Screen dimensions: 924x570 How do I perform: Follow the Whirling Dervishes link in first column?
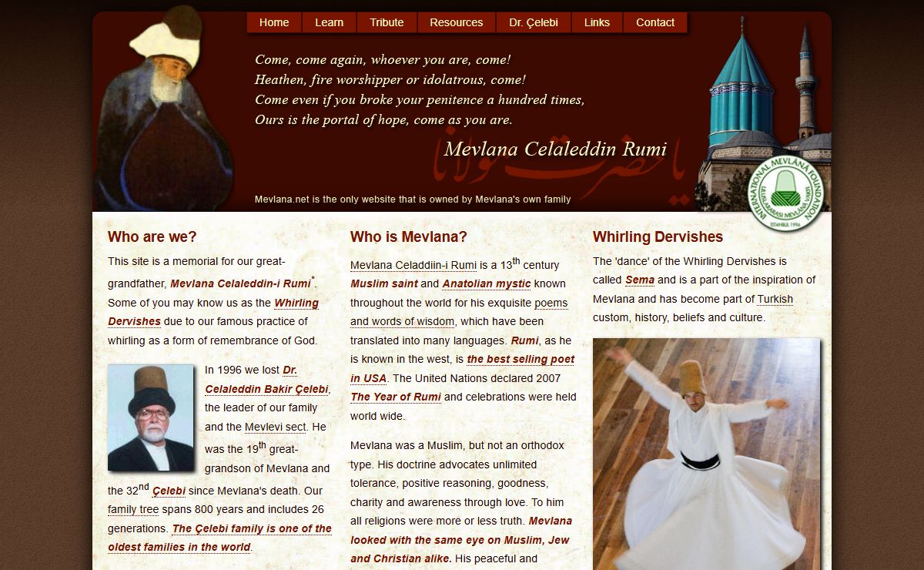point(213,312)
